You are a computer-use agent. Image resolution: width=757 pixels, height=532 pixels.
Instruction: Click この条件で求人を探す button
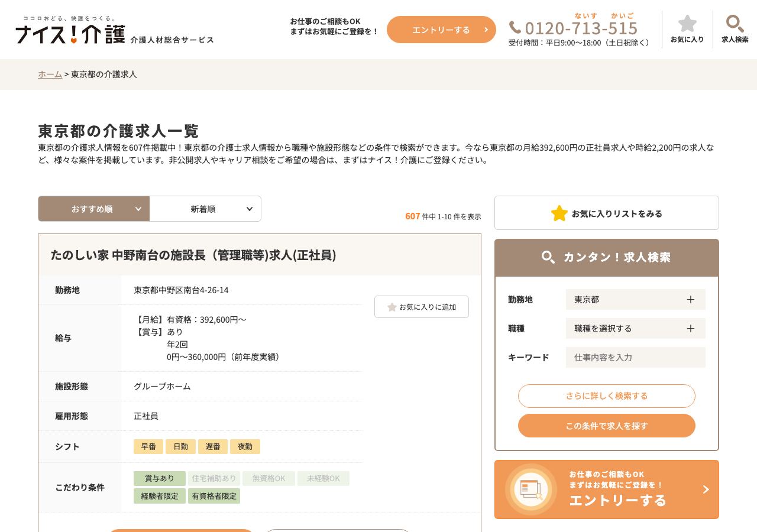click(x=607, y=426)
